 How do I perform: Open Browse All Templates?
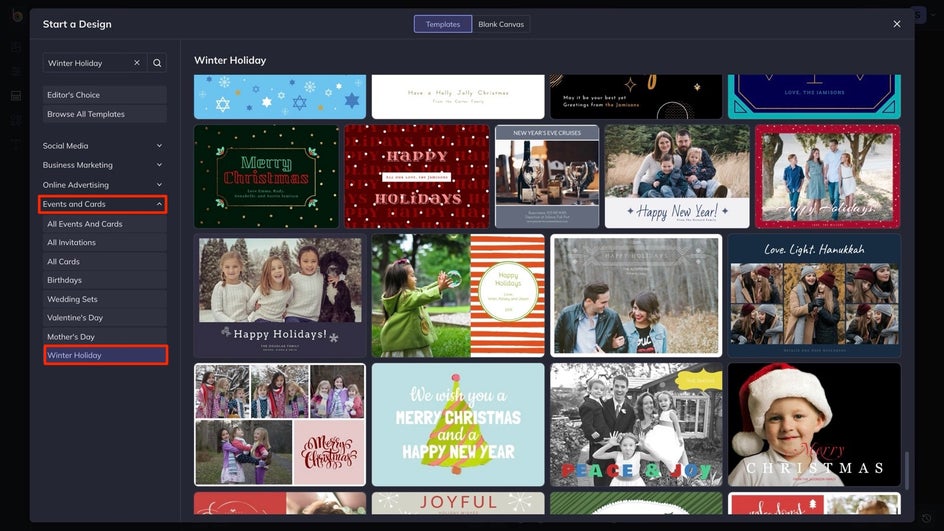click(105, 114)
